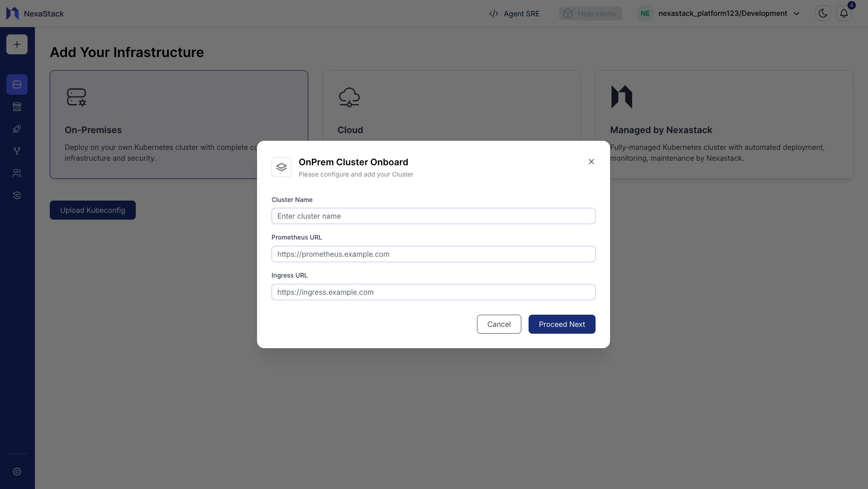
Task: Toggle dark mode with the moon icon
Action: 823,13
